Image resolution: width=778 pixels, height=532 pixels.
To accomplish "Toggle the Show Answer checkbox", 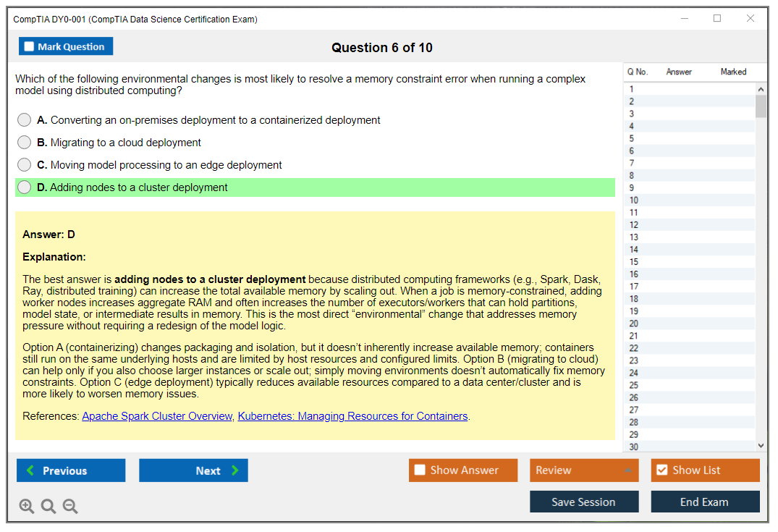I will (420, 470).
